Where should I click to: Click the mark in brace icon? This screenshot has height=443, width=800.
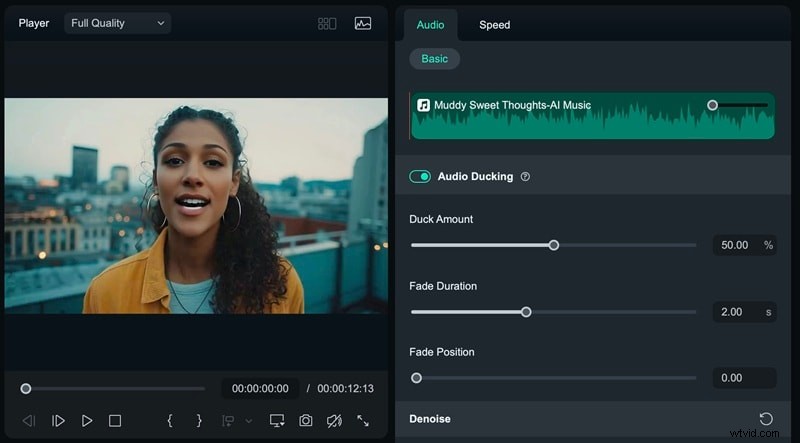pyautogui.click(x=170, y=421)
